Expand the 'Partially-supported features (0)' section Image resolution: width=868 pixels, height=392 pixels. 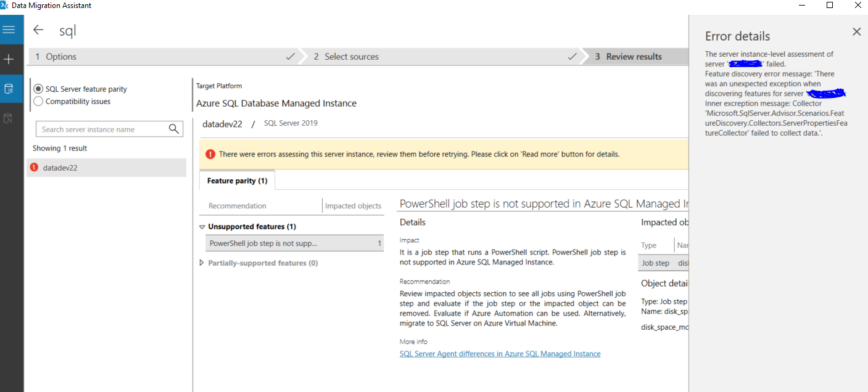click(x=200, y=263)
